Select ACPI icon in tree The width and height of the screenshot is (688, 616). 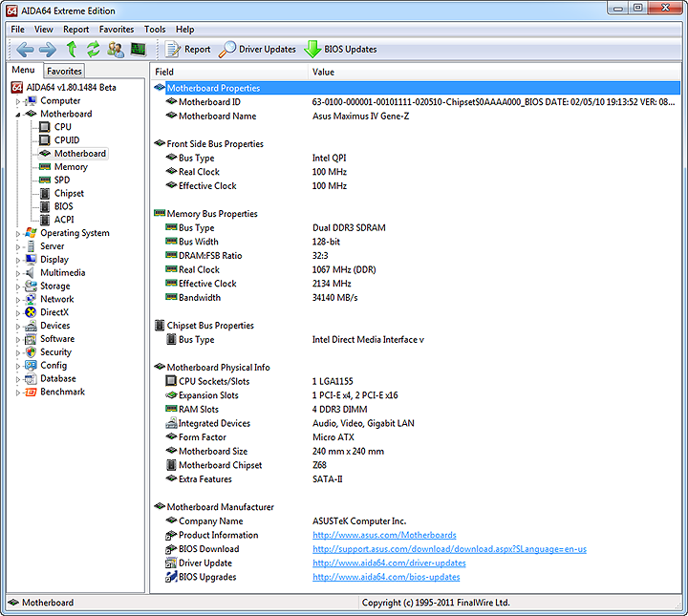click(x=45, y=220)
